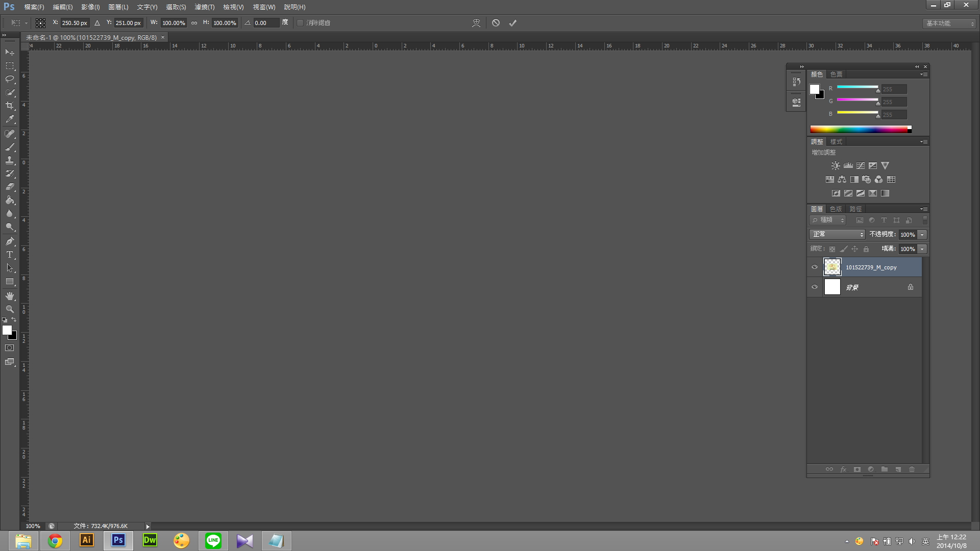
Task: Select the Type tool
Action: (x=10, y=255)
